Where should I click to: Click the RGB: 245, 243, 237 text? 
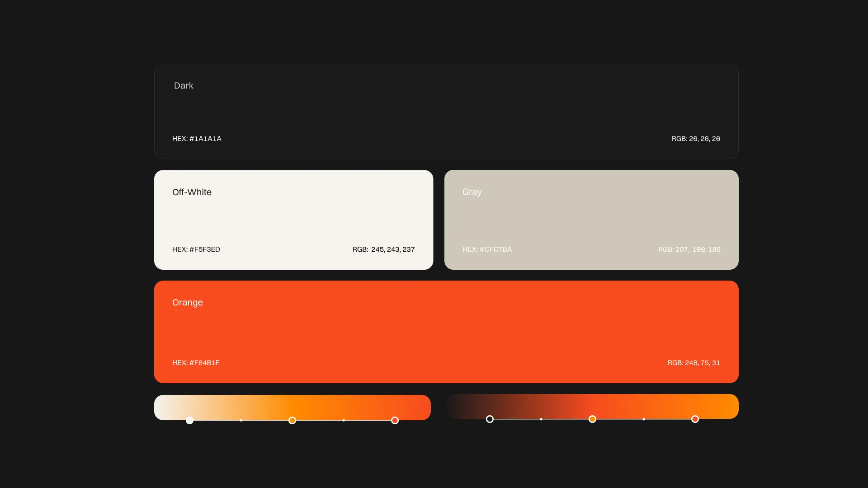tap(383, 249)
